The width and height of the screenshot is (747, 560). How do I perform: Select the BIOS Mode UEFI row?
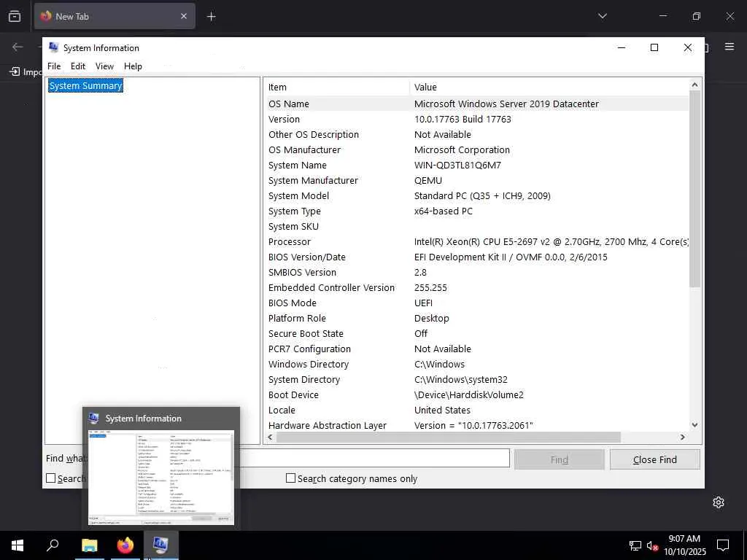[477, 303]
